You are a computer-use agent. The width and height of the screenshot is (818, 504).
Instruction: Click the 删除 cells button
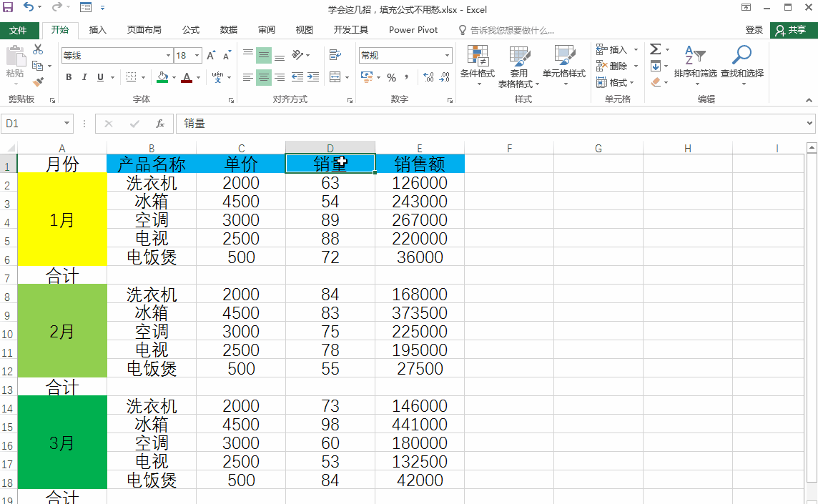point(611,66)
